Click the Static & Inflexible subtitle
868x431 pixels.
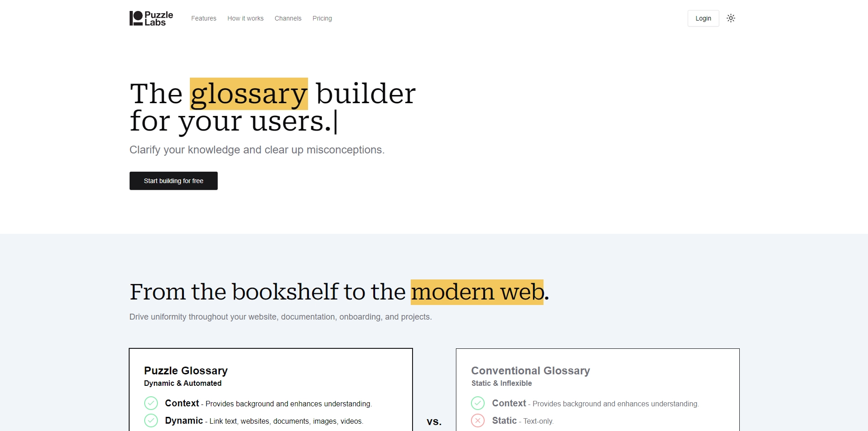tap(502, 384)
